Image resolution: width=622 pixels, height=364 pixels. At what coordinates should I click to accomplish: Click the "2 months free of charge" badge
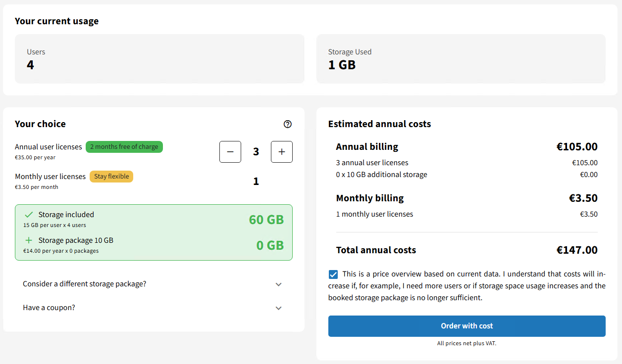[124, 147]
